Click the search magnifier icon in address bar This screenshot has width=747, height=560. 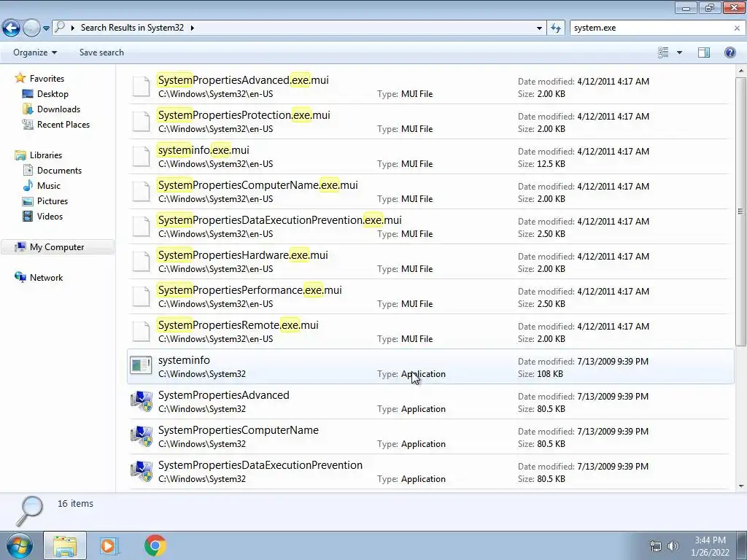coord(60,27)
